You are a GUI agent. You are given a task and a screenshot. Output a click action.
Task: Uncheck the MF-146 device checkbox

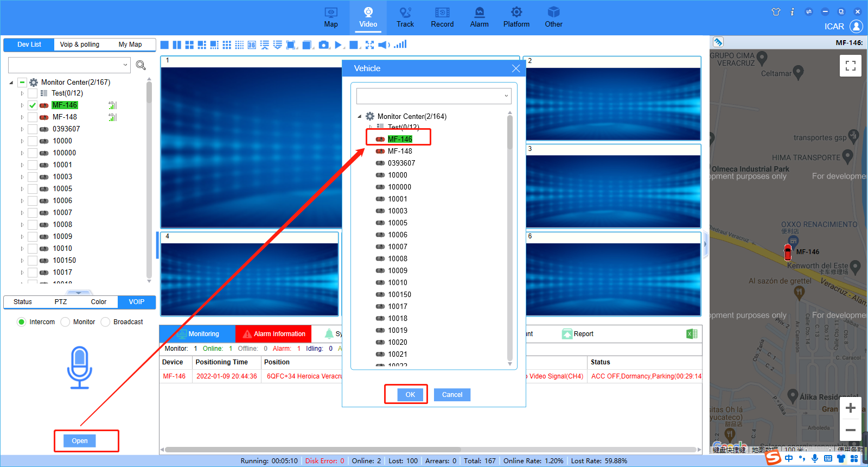[x=33, y=105]
